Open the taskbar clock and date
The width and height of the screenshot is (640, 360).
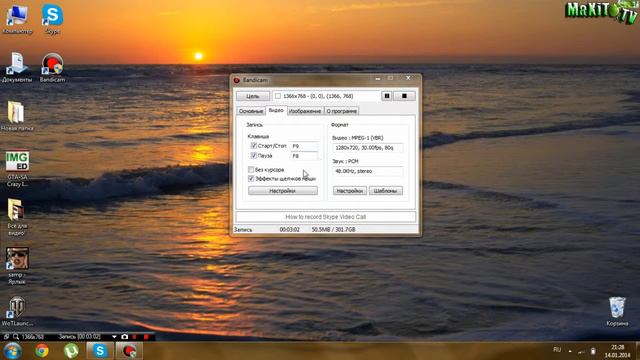[618, 351]
